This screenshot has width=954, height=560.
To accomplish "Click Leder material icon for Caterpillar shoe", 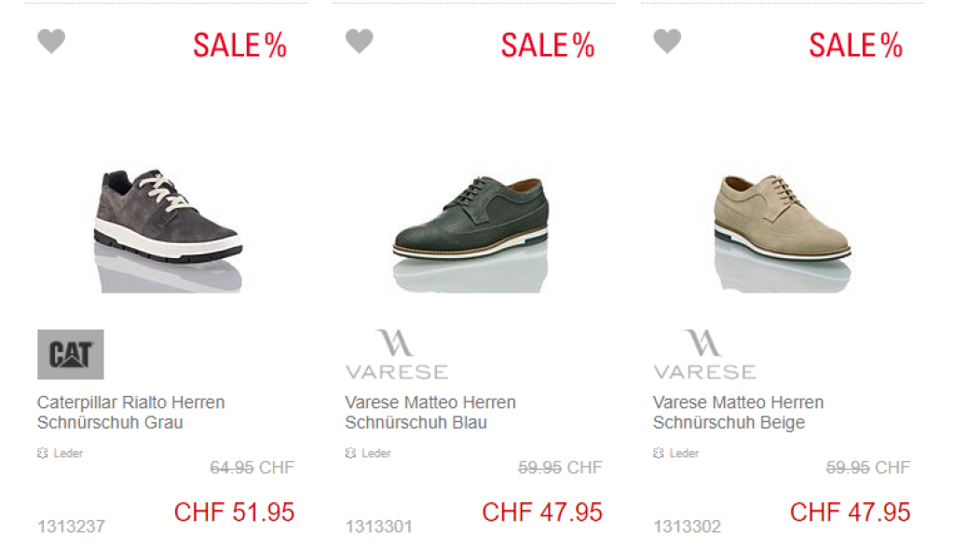I will (43, 453).
